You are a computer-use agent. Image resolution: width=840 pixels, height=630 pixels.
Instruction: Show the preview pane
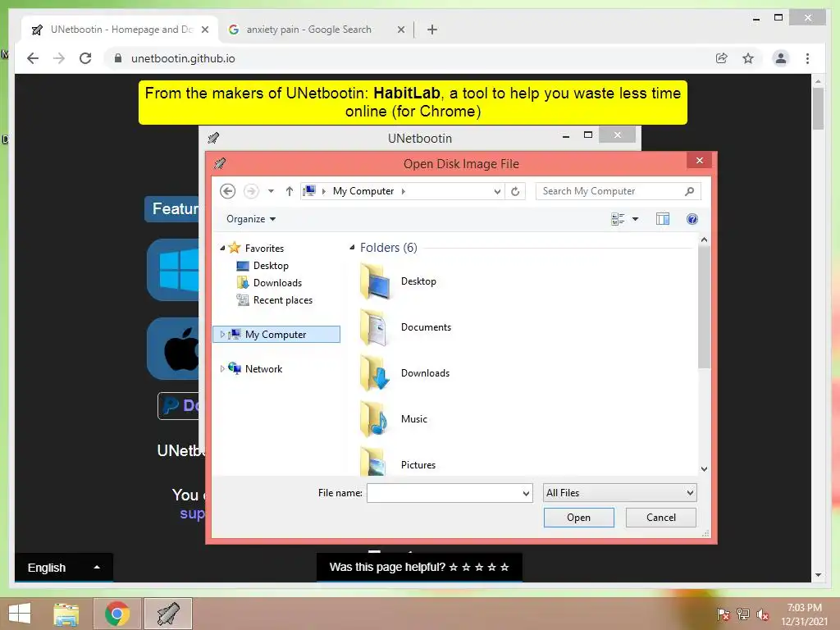[x=663, y=219]
